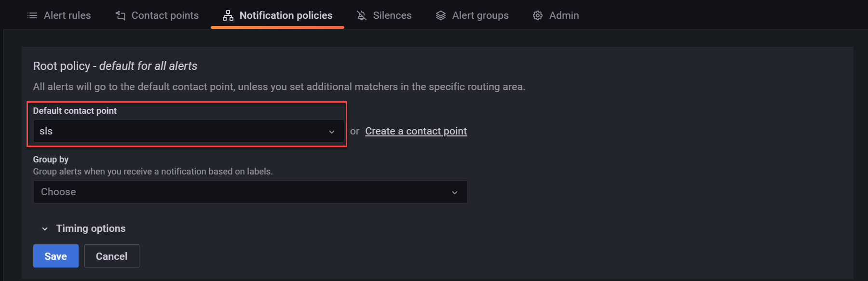Image resolution: width=868 pixels, height=281 pixels.
Task: Click the list icon beside Alert rules
Action: [32, 15]
